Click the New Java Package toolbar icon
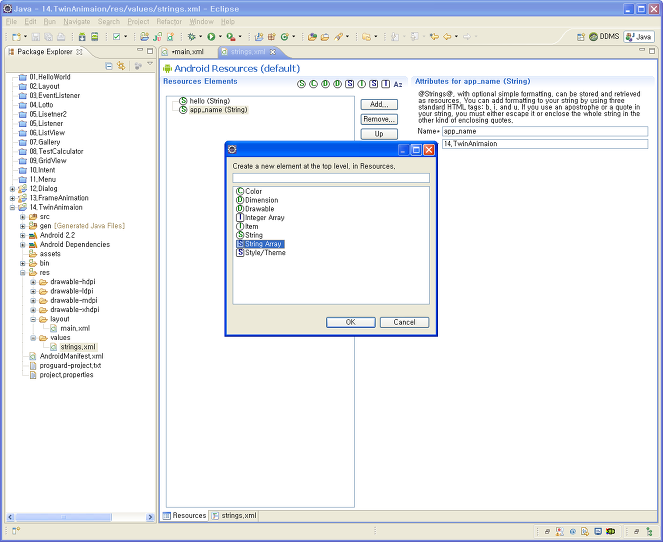 click(x=271, y=37)
